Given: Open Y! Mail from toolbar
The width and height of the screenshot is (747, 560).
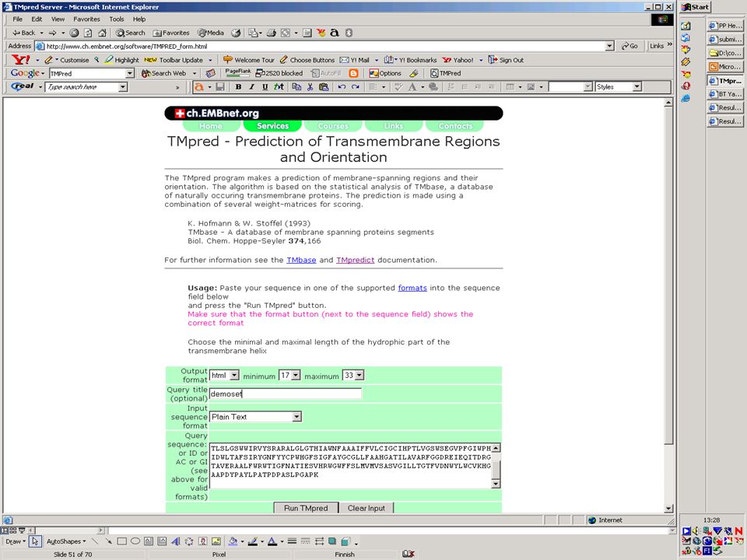Looking at the screenshot, I should tap(355, 60).
